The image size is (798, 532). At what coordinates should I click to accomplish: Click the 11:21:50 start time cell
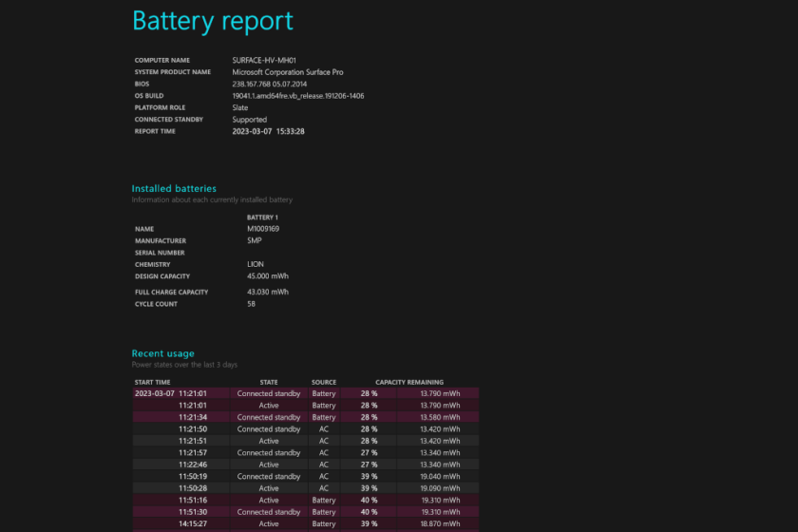[x=193, y=429]
